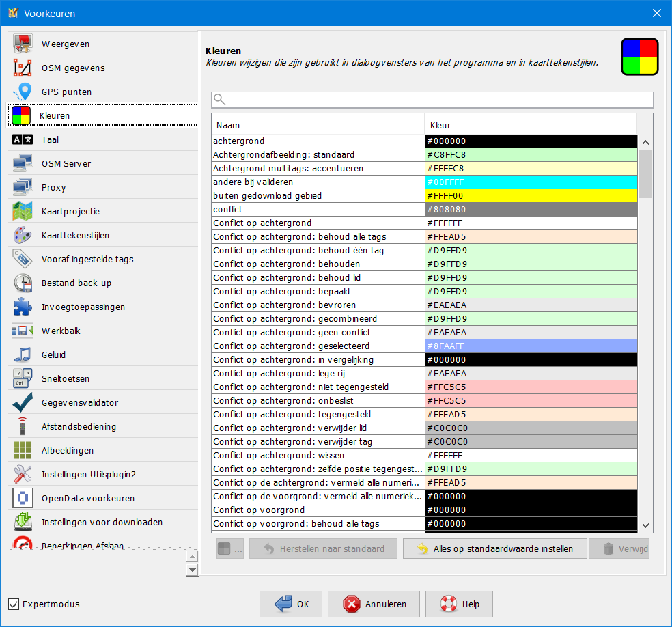Click the Vooraf ingestelde tags icon
The width and height of the screenshot is (672, 627).
[x=23, y=259]
